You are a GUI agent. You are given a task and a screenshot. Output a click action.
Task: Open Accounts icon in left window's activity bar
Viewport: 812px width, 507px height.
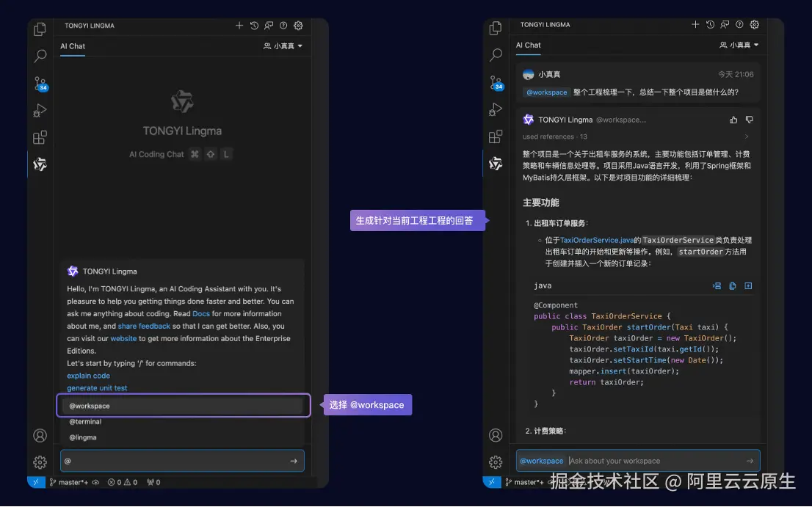pos(40,436)
